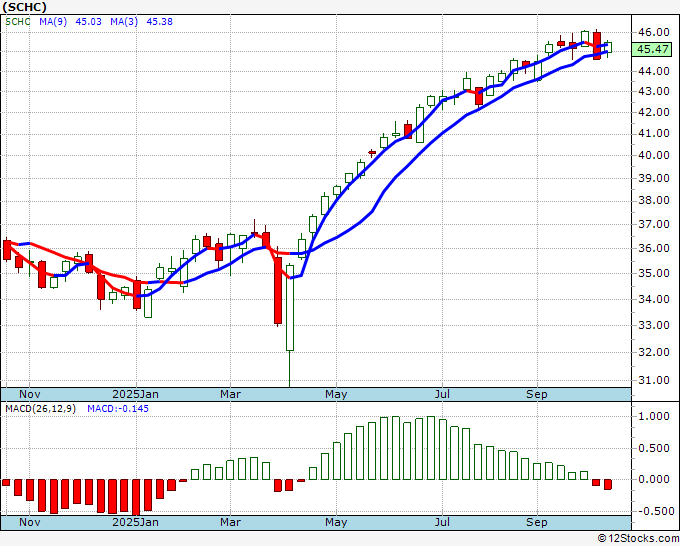The height and width of the screenshot is (546, 680).
Task: Click the (SCHC) chart title
Action: (x=24, y=7)
